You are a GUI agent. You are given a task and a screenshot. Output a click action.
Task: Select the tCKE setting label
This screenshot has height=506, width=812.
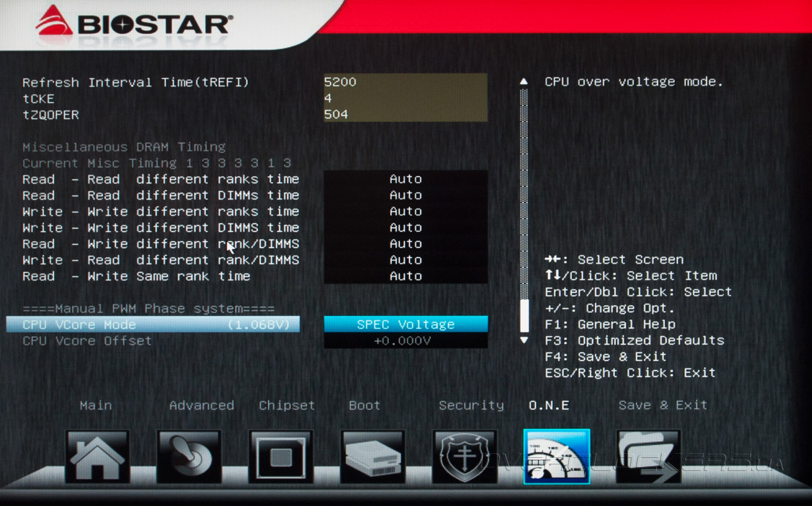coord(39,98)
